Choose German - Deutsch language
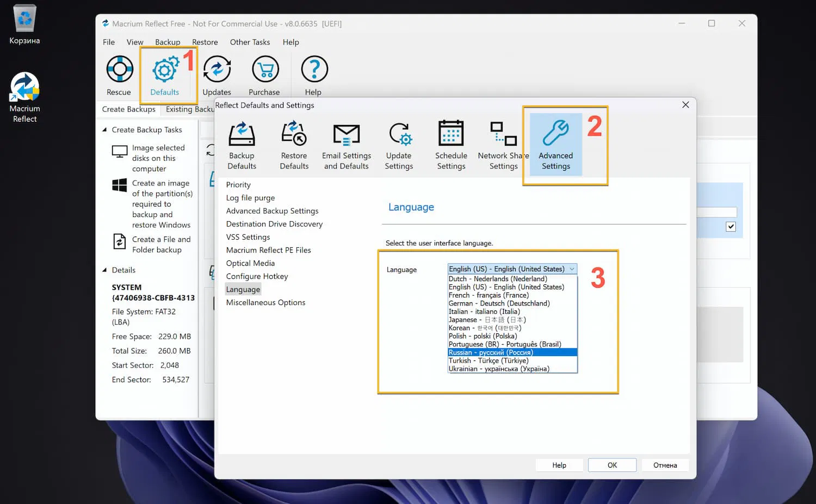816x504 pixels. pos(512,303)
